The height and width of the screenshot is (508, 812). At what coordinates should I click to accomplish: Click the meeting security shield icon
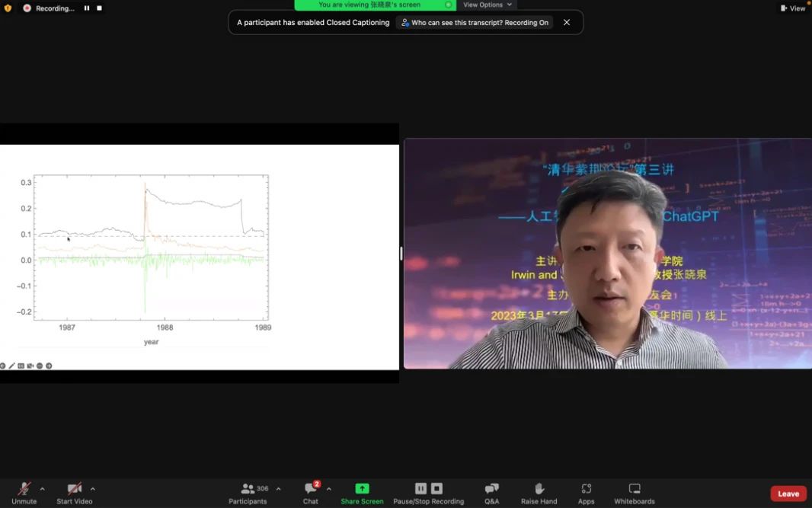tap(8, 8)
